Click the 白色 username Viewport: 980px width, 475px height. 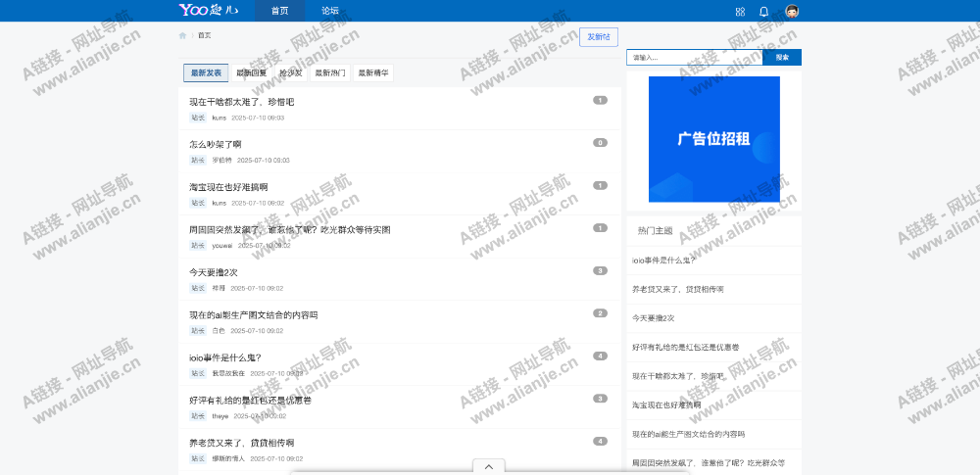[219, 331]
